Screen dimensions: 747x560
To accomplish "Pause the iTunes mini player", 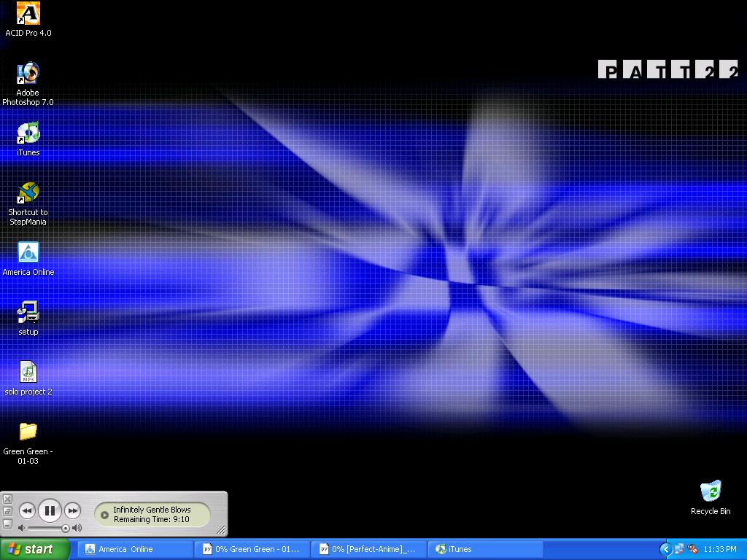I will tap(50, 511).
